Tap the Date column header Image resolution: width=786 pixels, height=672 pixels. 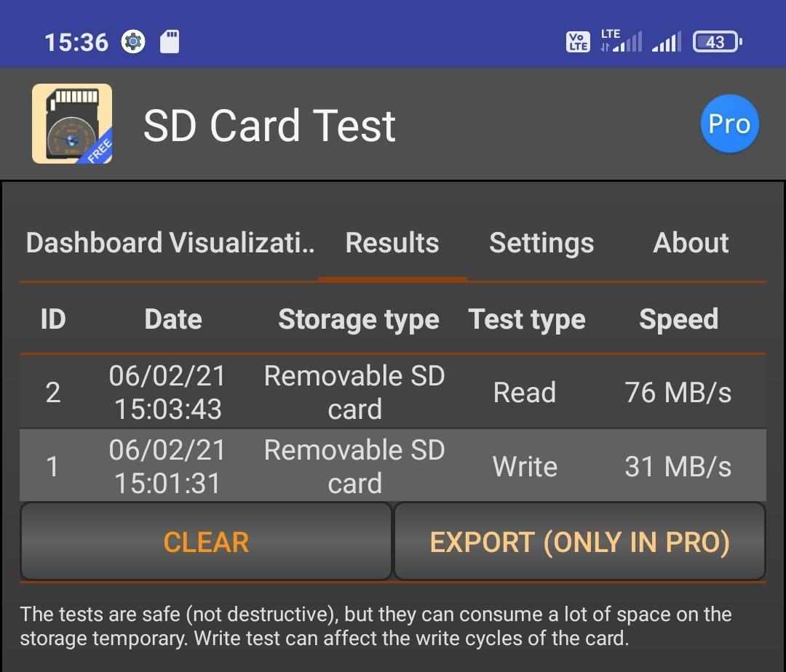(x=173, y=319)
